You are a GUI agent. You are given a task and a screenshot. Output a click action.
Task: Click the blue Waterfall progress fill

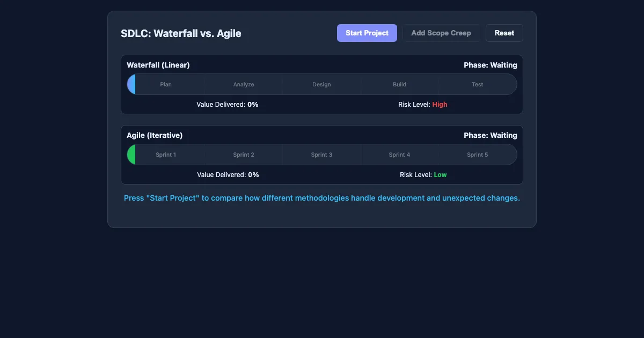tap(131, 84)
